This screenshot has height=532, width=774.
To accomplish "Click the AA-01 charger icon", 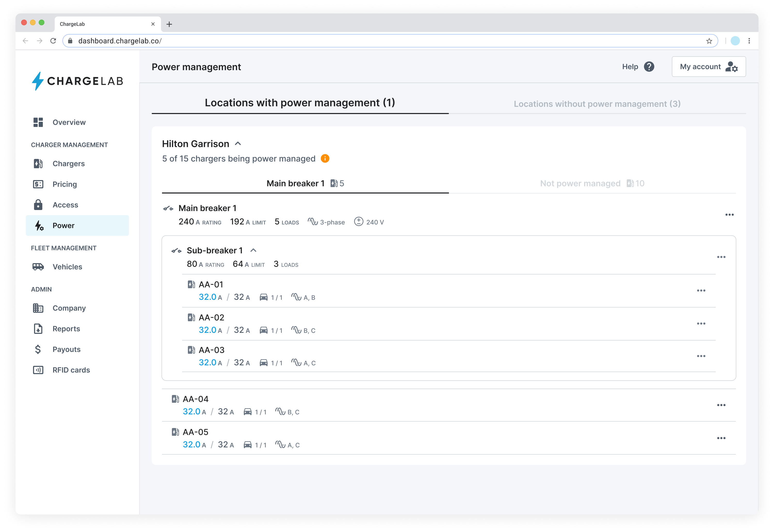I will click(191, 284).
